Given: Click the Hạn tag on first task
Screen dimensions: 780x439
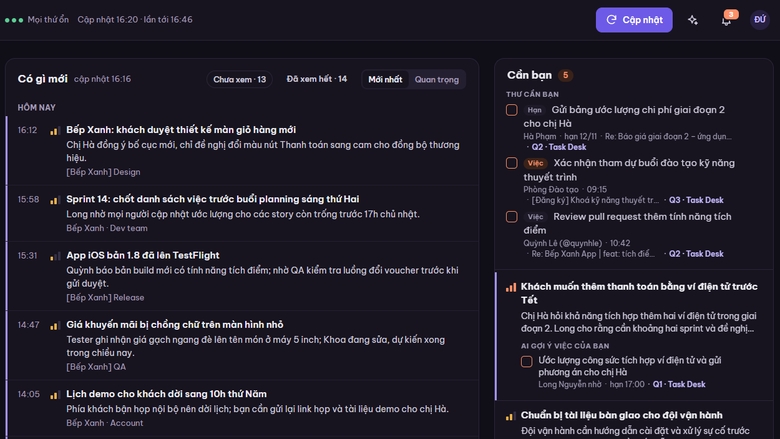Looking at the screenshot, I should 534,110.
